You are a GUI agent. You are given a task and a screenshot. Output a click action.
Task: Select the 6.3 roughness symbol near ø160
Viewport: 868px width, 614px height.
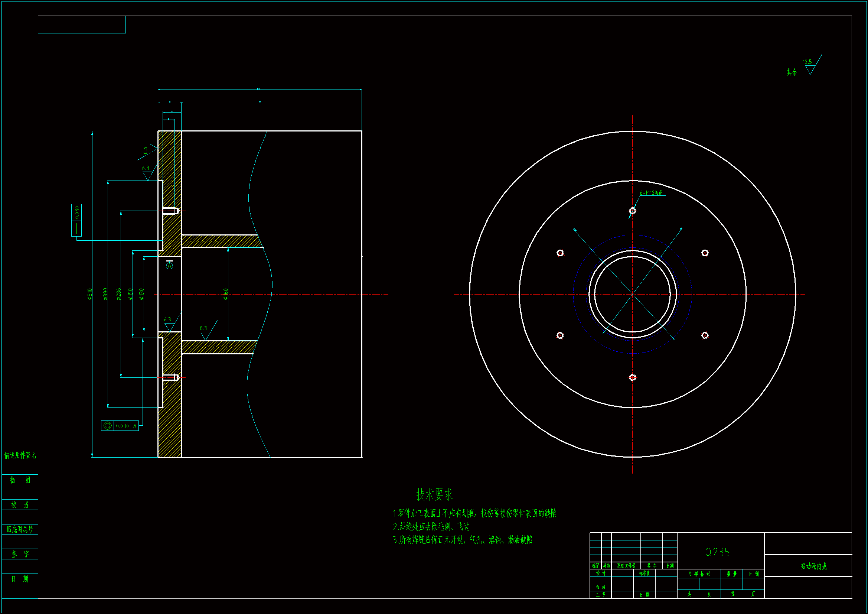[204, 331]
